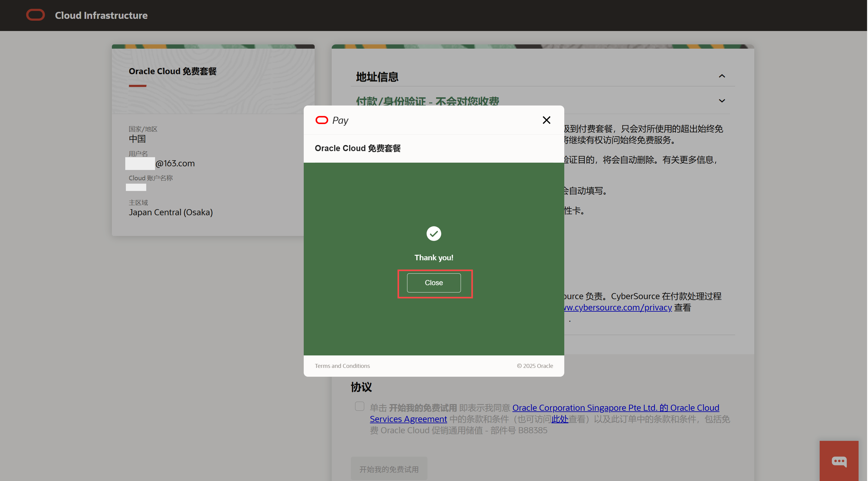This screenshot has height=481, width=868.
Task: Expand the 付款/身份验证 section chevron
Action: click(x=722, y=101)
